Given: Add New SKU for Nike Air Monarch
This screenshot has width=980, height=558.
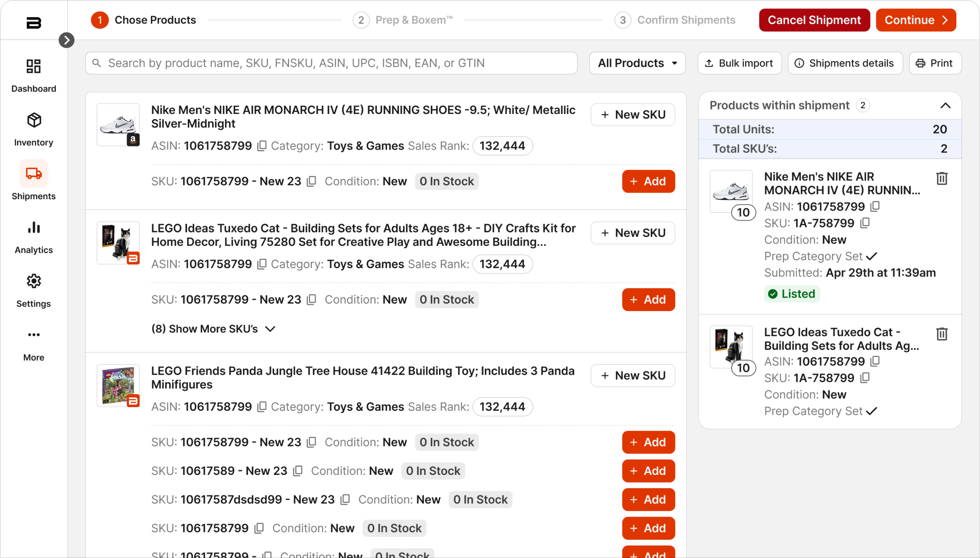Looking at the screenshot, I should [x=633, y=115].
